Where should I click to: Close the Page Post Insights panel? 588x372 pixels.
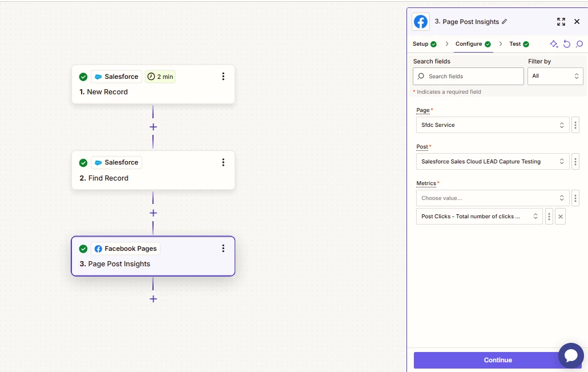[x=577, y=22]
